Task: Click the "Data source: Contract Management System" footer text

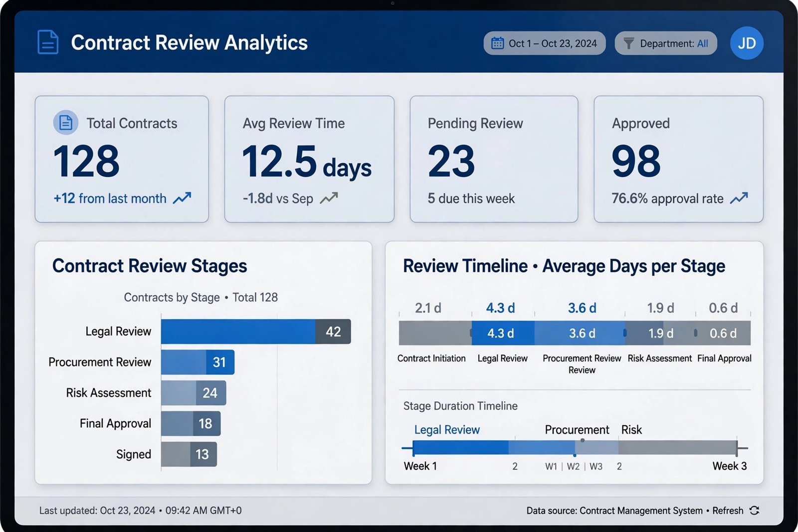Action: point(614,511)
